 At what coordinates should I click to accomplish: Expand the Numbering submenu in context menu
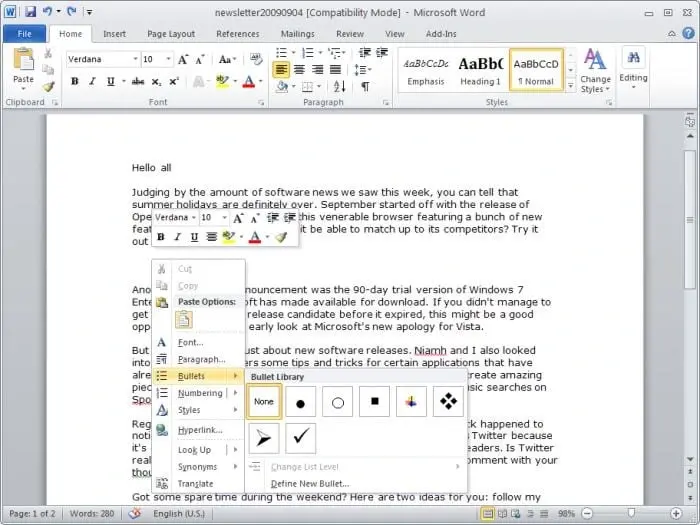click(199, 393)
